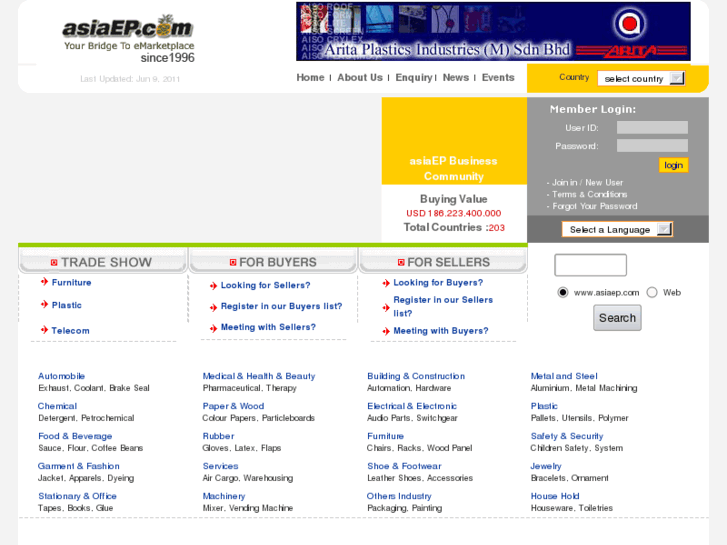Open the select country dropdown
727x545 pixels.
coord(641,78)
